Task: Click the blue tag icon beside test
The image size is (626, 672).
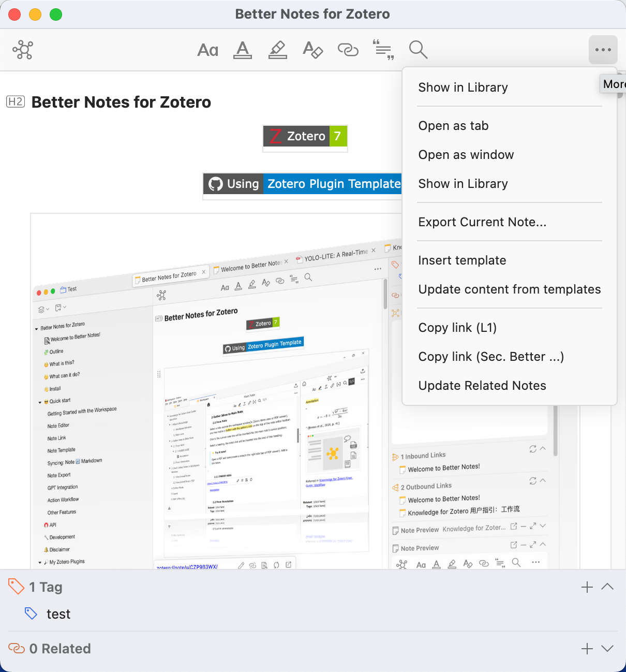Action: point(31,613)
